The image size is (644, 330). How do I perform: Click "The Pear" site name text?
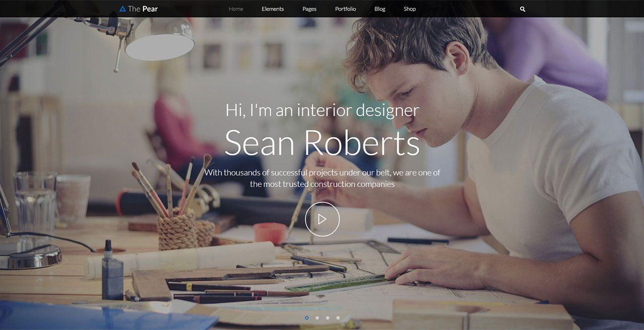point(143,9)
